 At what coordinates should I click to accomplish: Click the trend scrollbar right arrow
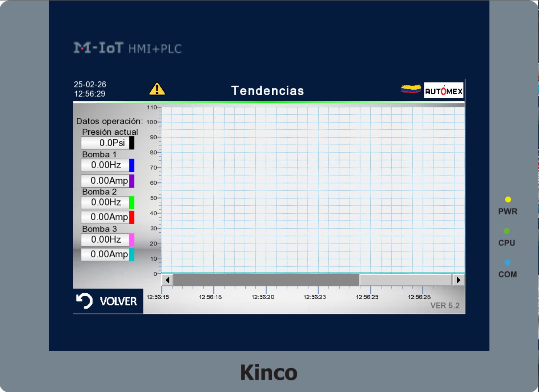[458, 280]
